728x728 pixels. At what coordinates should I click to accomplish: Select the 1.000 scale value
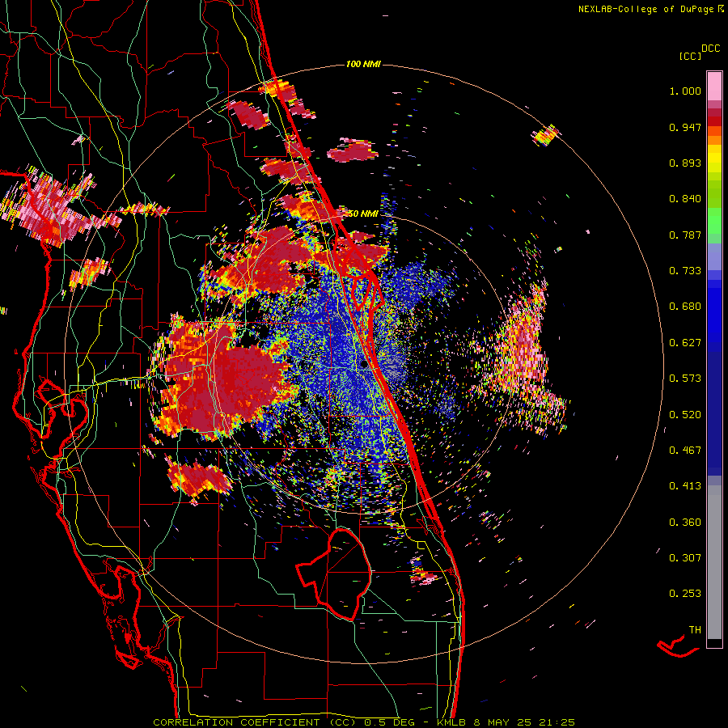685,91
